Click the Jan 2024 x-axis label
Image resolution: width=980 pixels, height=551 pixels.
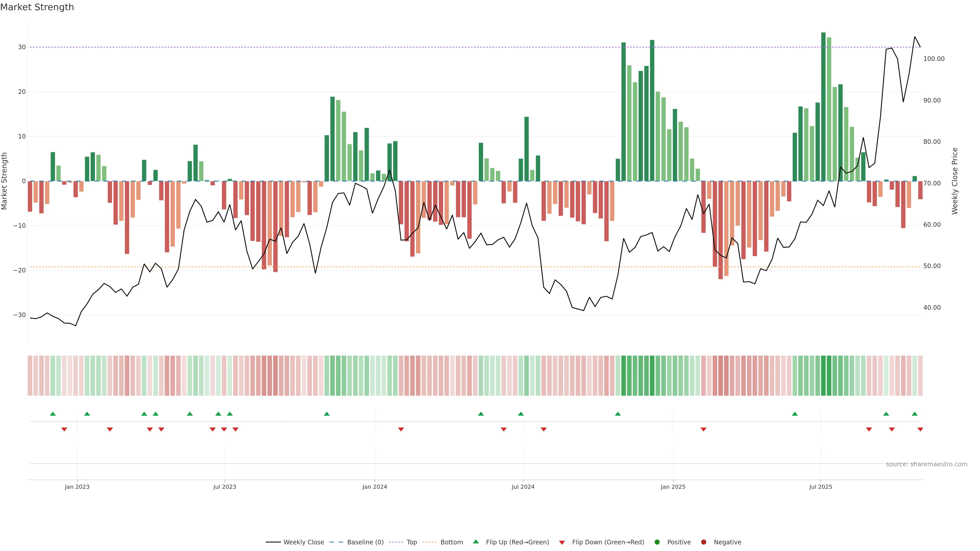point(374,487)
